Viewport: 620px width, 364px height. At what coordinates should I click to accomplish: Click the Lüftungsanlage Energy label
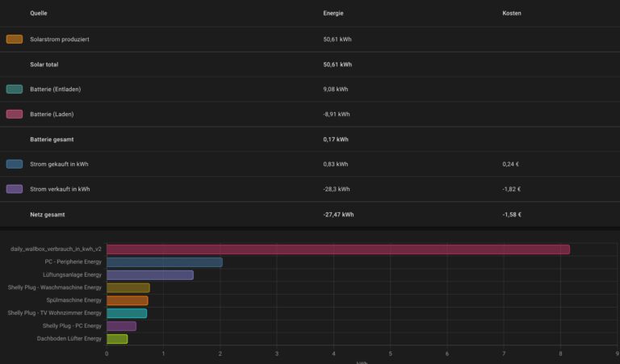pyautogui.click(x=72, y=274)
